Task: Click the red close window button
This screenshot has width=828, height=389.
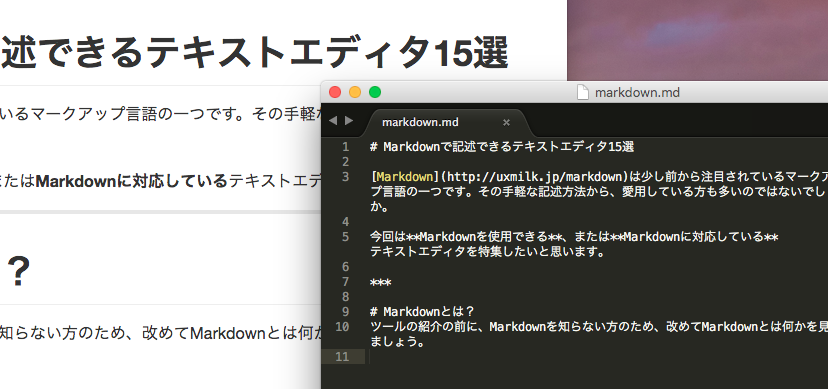Action: tap(335, 92)
